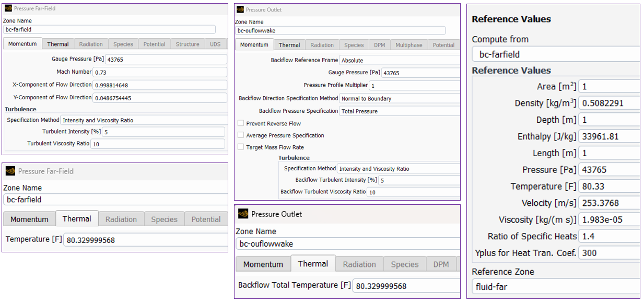Click the Mach Number input field
The image size is (644, 302).
tap(160, 72)
